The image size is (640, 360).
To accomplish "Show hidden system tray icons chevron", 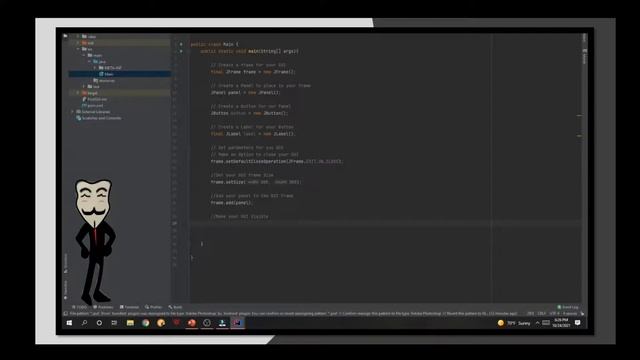I will pyautogui.click(x=537, y=323).
